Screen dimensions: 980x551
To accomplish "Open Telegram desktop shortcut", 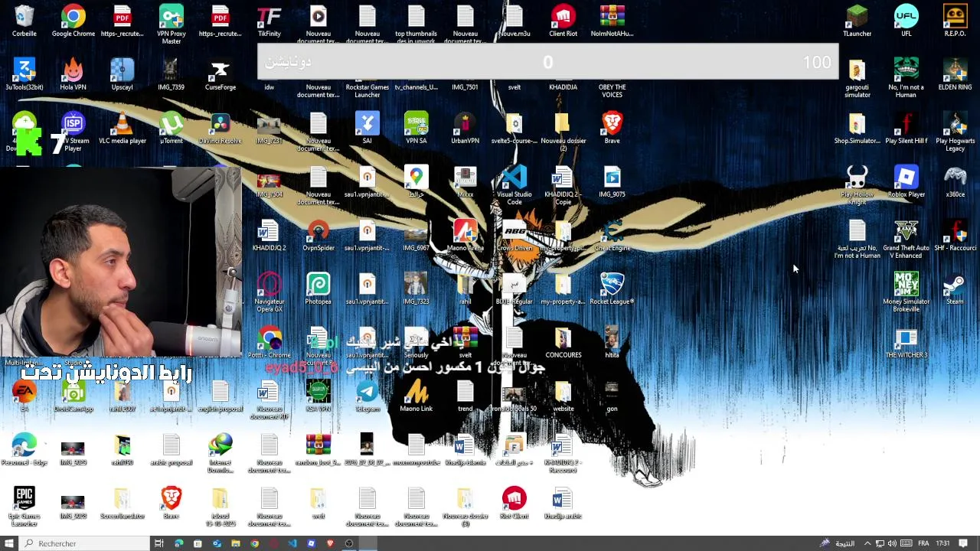I will (367, 396).
